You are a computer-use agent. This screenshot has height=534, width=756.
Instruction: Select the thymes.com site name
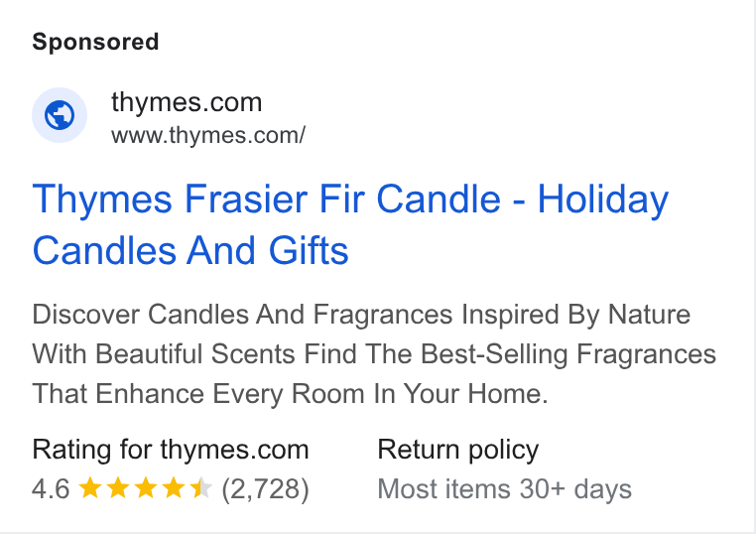click(187, 102)
